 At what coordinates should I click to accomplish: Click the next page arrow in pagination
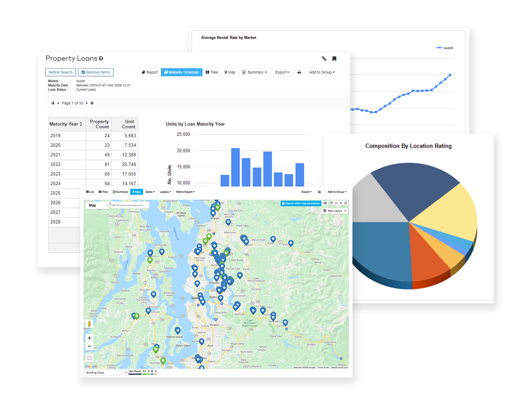tap(87, 103)
